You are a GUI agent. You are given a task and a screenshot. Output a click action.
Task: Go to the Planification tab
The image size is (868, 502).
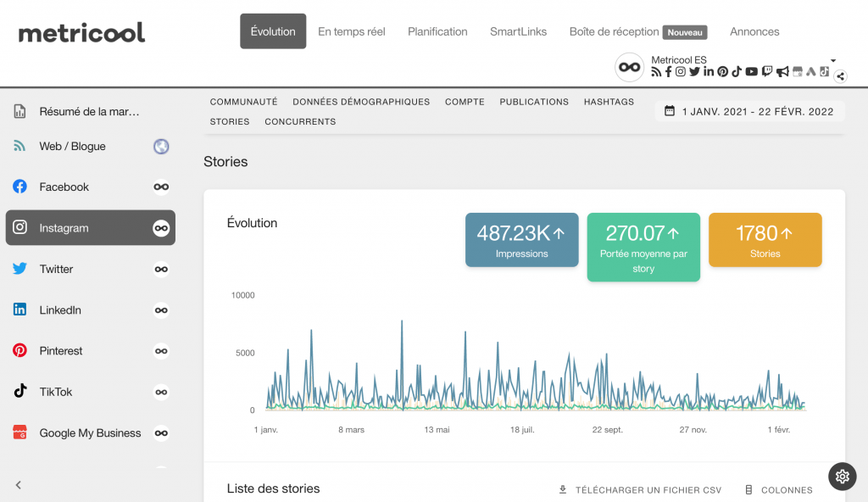tap(437, 31)
